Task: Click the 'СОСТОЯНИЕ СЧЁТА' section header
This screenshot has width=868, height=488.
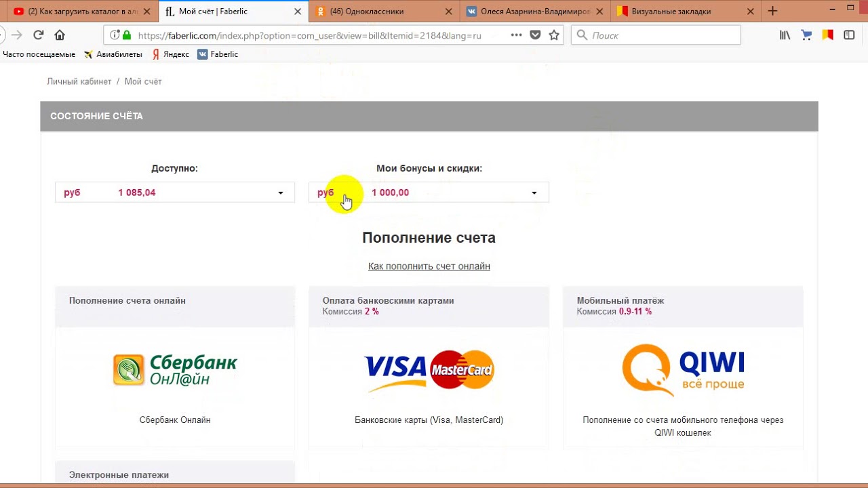Action: (x=429, y=116)
